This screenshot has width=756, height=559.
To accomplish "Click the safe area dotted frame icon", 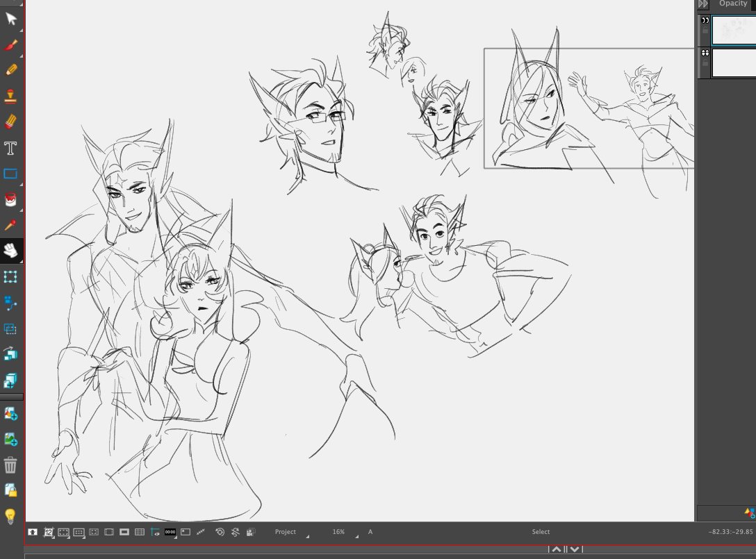I will pyautogui.click(x=64, y=532).
